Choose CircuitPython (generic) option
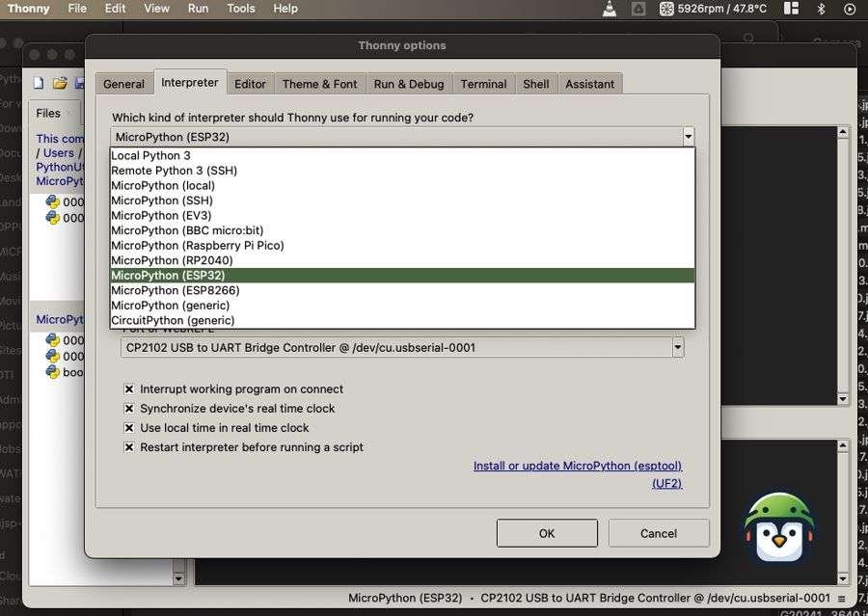868x616 pixels. click(x=402, y=320)
